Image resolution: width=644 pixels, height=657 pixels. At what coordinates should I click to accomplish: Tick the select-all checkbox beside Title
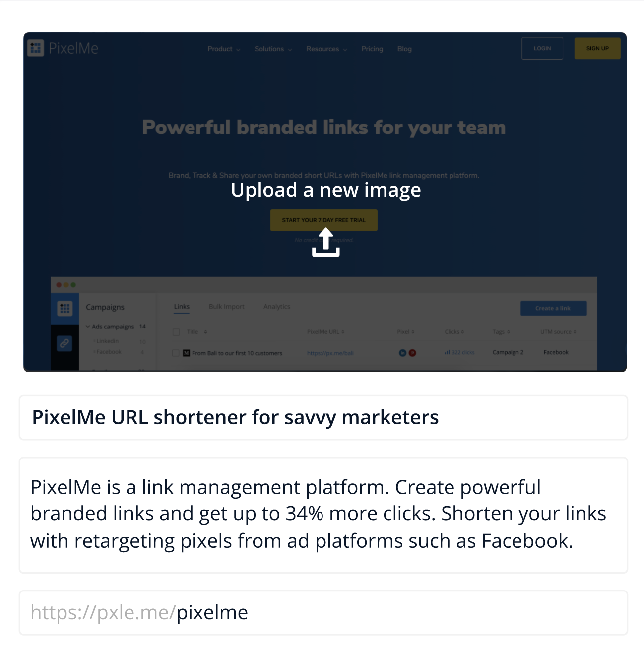pos(176,332)
